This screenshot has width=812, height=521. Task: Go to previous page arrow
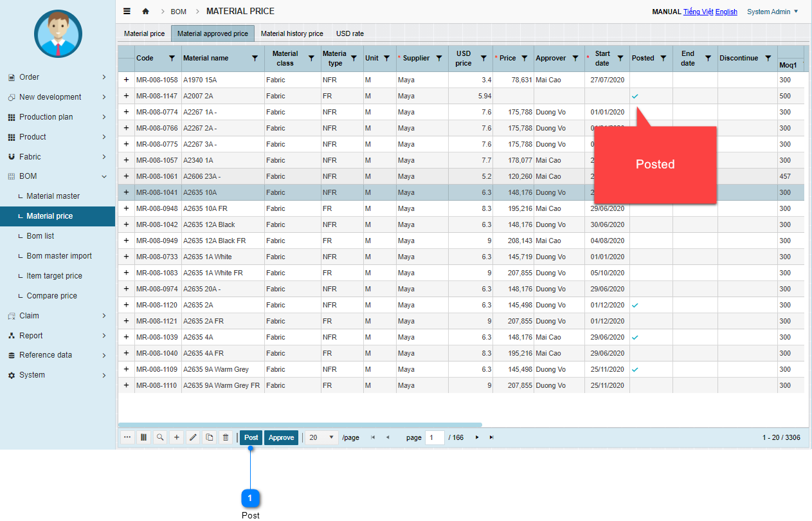pos(388,437)
